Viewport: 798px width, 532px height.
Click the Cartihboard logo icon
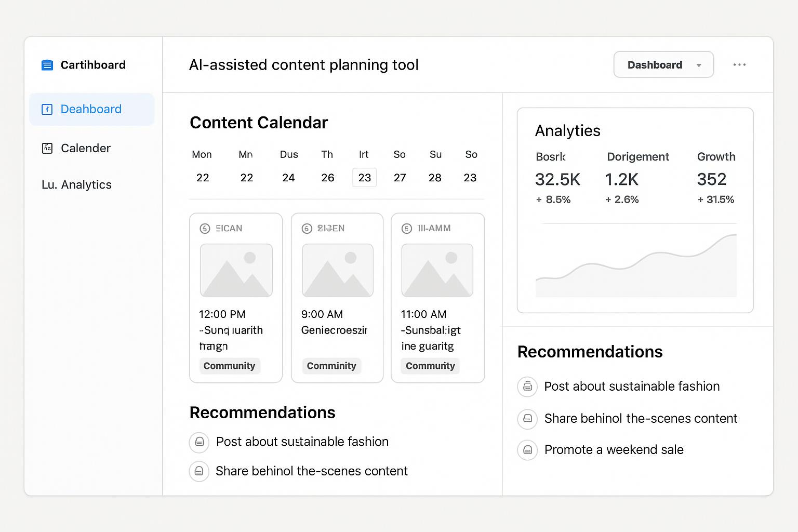click(47, 65)
